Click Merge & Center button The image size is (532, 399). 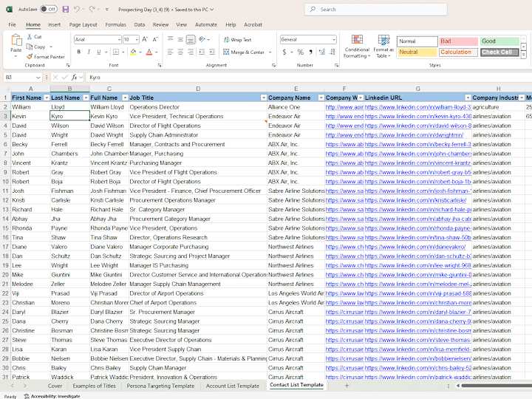[x=244, y=52]
